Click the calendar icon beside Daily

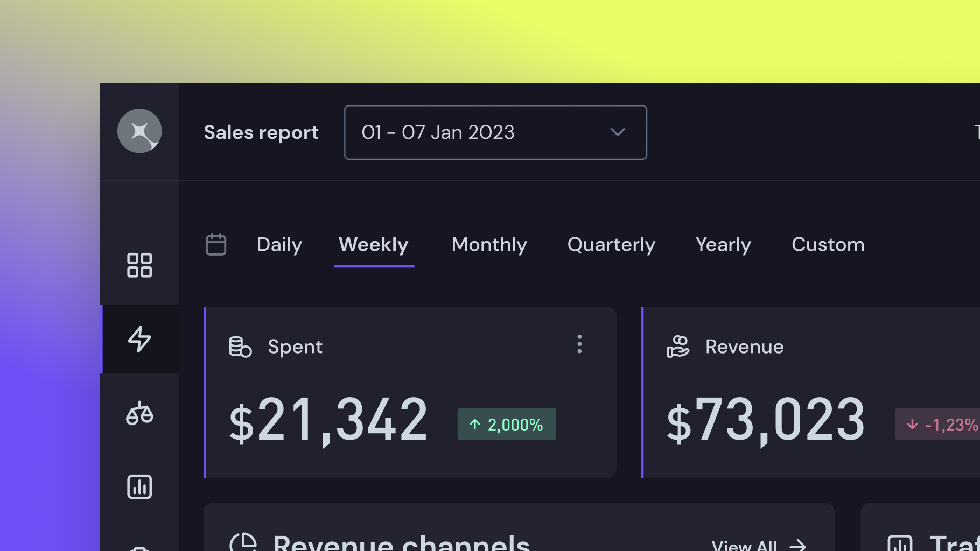(216, 244)
